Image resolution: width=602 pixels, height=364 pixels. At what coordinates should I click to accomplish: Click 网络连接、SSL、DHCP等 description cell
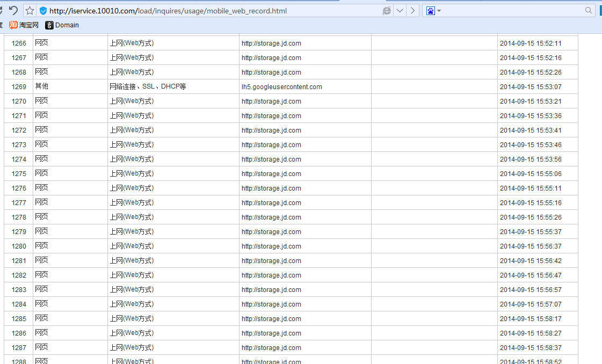(x=148, y=87)
